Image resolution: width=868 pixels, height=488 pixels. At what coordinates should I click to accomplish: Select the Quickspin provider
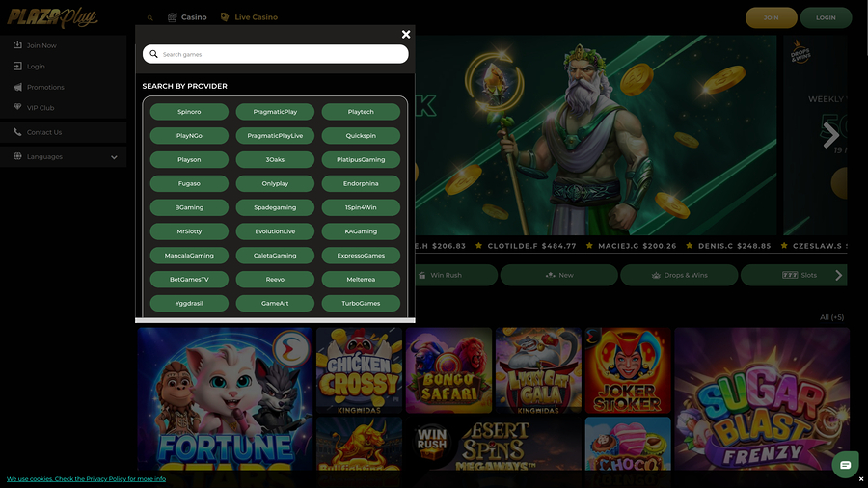click(361, 136)
